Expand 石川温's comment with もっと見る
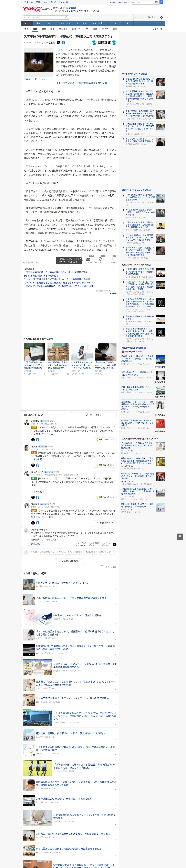Viewport: 186px width, 868px height. (39, 459)
